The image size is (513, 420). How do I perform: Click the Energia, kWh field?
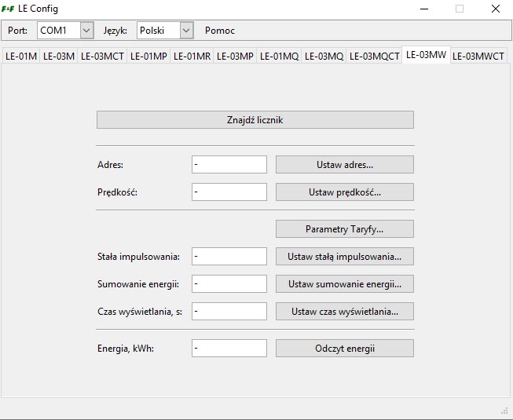tap(229, 348)
